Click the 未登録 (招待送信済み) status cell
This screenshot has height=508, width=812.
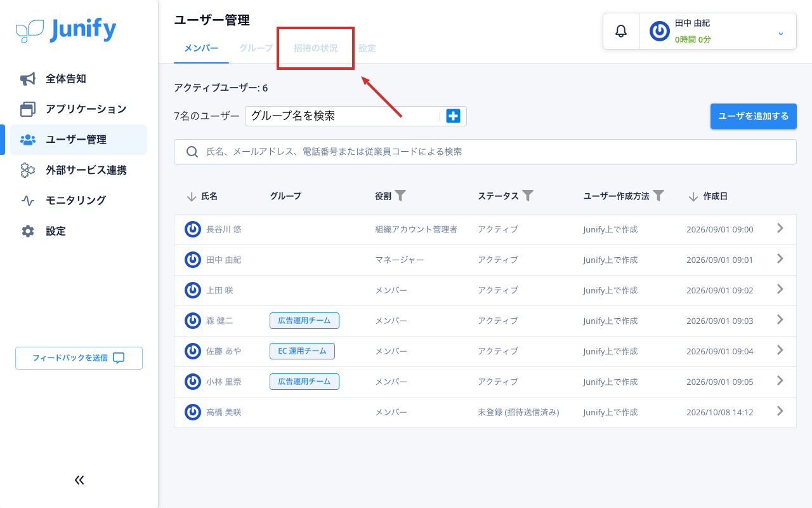pos(518,412)
